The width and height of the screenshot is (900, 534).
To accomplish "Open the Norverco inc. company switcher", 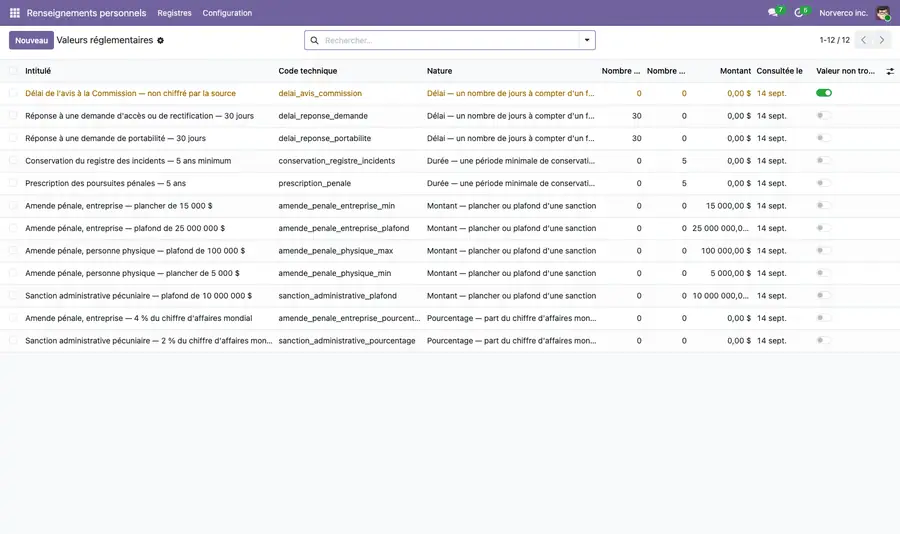I will click(843, 13).
